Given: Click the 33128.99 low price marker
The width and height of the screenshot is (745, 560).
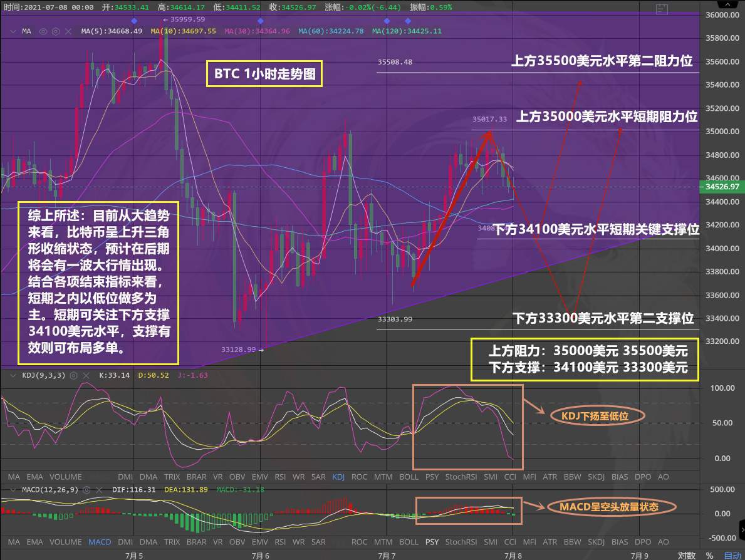Looking at the screenshot, I should (242, 350).
